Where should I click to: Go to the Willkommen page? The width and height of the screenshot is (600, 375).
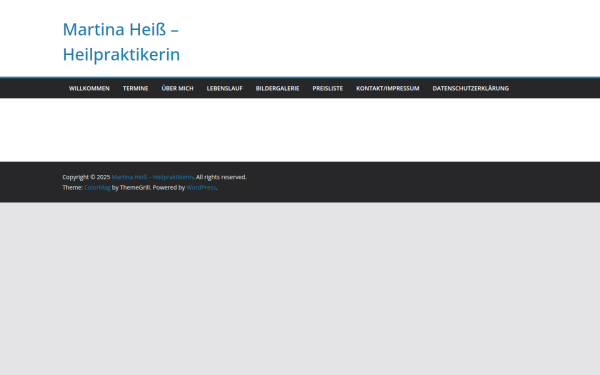(x=89, y=88)
